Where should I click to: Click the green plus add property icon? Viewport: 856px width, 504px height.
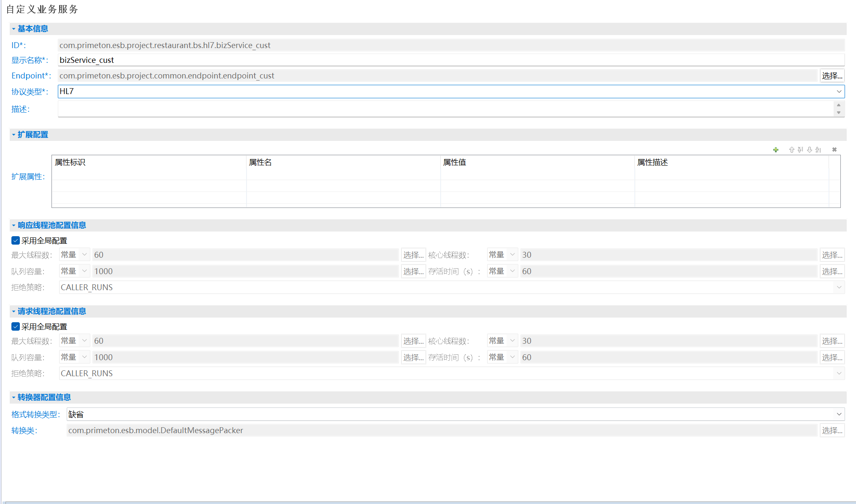776,150
